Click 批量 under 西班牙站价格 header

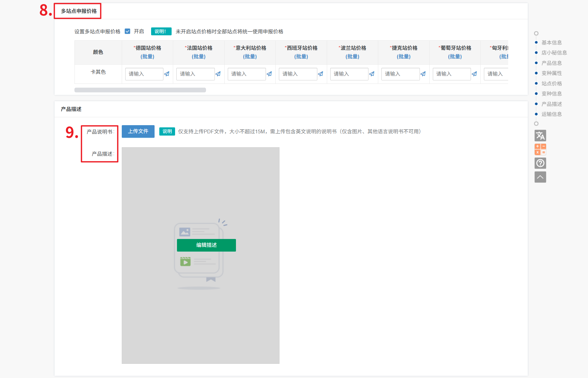click(x=301, y=56)
